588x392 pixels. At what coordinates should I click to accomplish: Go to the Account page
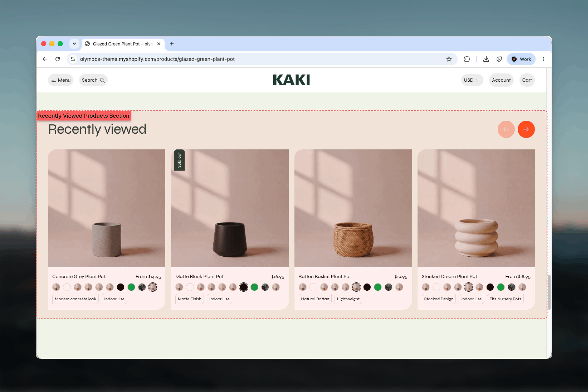pyautogui.click(x=501, y=80)
